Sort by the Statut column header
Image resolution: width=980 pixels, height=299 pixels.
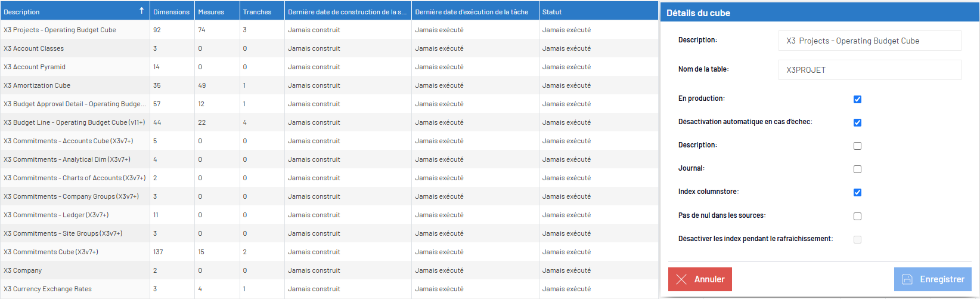[598, 11]
